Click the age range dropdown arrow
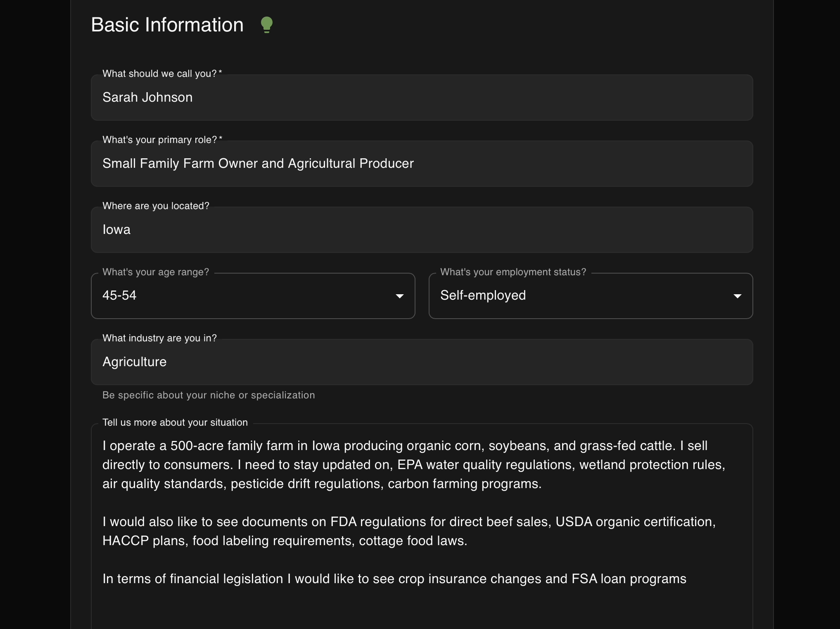This screenshot has width=840, height=629. (x=399, y=296)
